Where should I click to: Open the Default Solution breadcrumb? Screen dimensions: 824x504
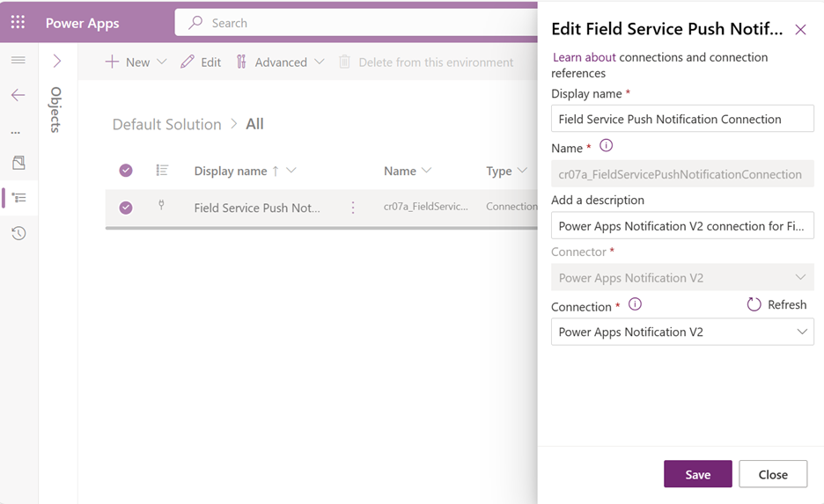167,124
